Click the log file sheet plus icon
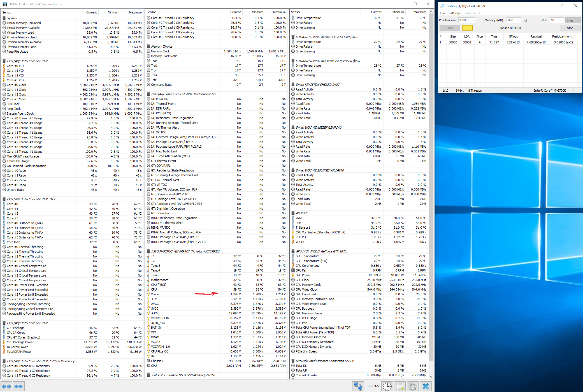The image size is (583, 392). coord(400,386)
